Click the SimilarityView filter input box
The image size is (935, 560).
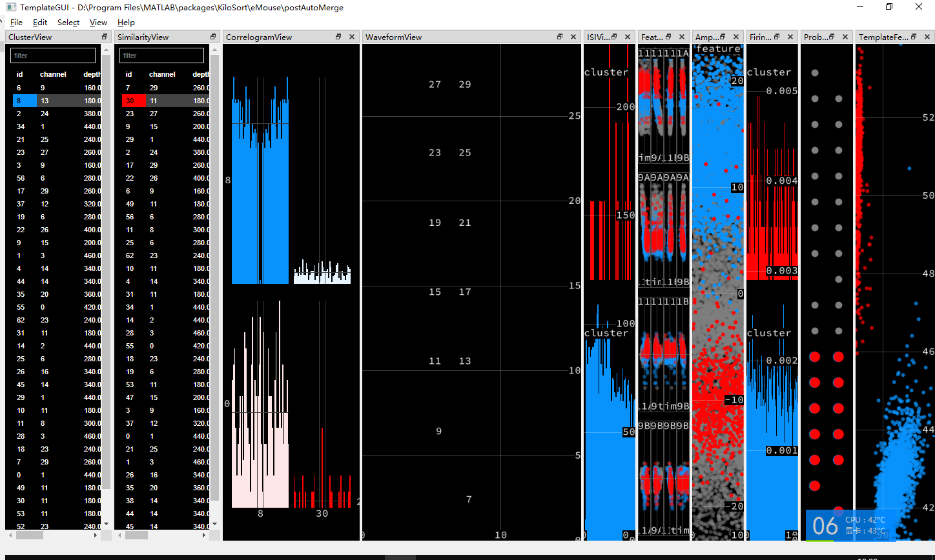pos(161,55)
